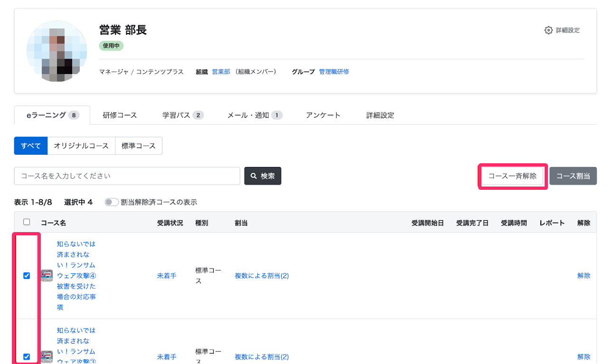Open the ランサムウェア攻撃③ course name link
This screenshot has width=613, height=364.
coord(76,345)
